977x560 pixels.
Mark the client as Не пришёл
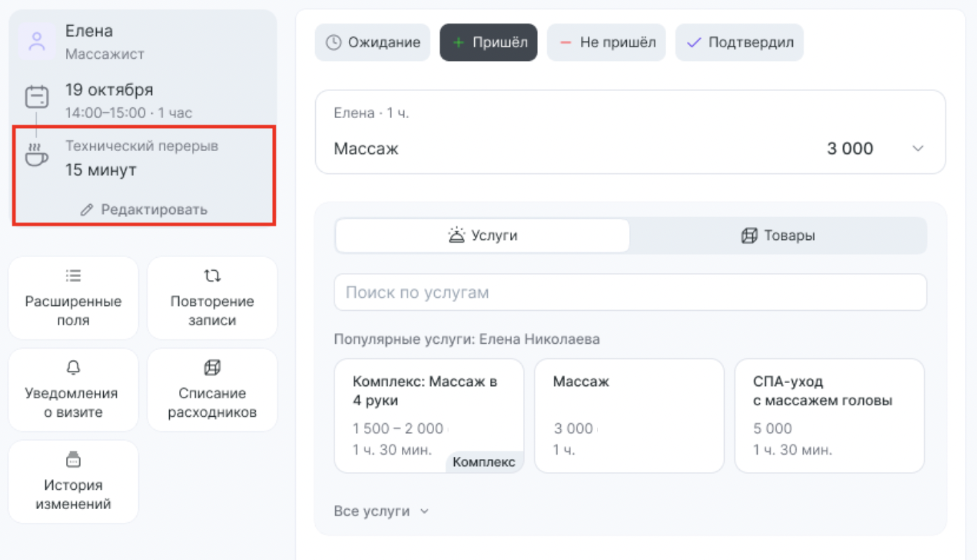pos(607,42)
